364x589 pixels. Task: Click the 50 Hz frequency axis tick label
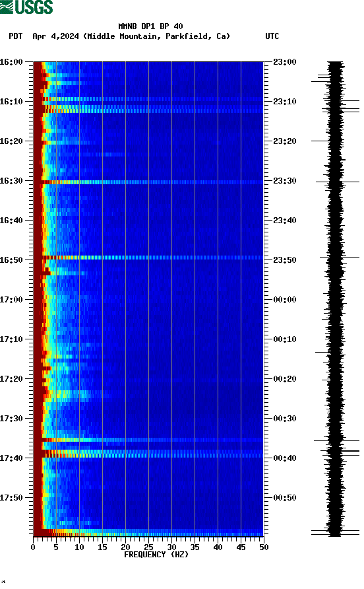click(264, 547)
